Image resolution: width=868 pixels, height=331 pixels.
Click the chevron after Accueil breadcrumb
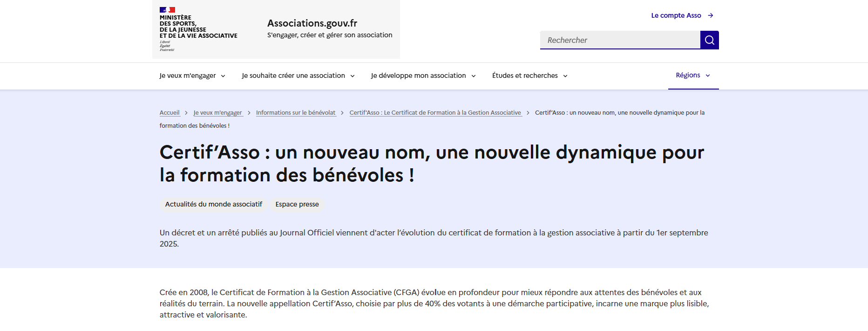pyautogui.click(x=186, y=113)
